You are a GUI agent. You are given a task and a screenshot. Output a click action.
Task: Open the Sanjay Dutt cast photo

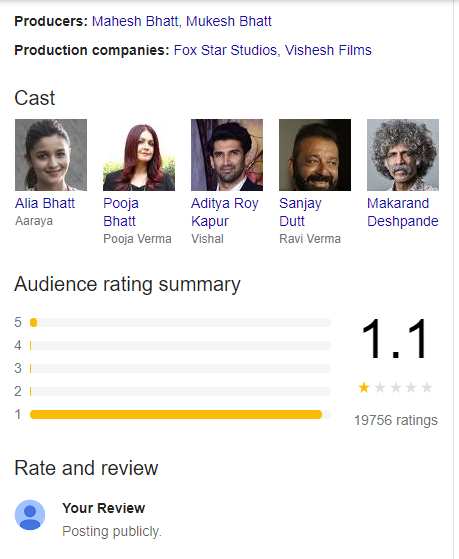[315, 155]
